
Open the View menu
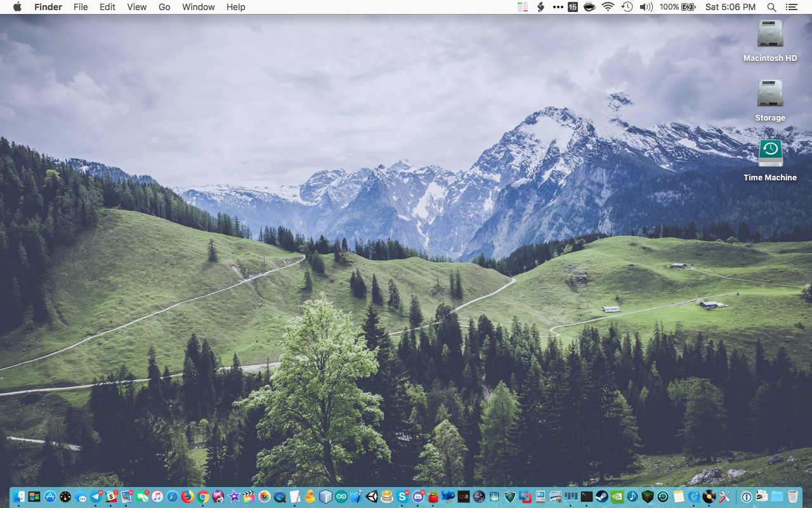coord(137,7)
